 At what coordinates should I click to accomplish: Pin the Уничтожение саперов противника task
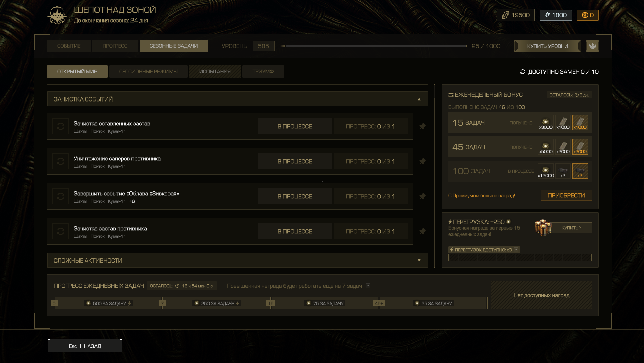[422, 161]
